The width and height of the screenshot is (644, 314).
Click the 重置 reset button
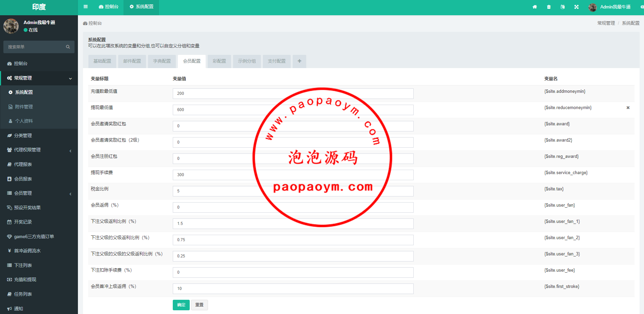[x=200, y=305]
